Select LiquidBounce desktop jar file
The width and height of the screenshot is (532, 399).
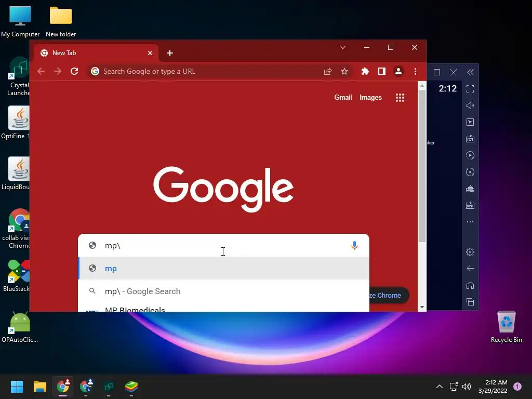tap(15, 174)
